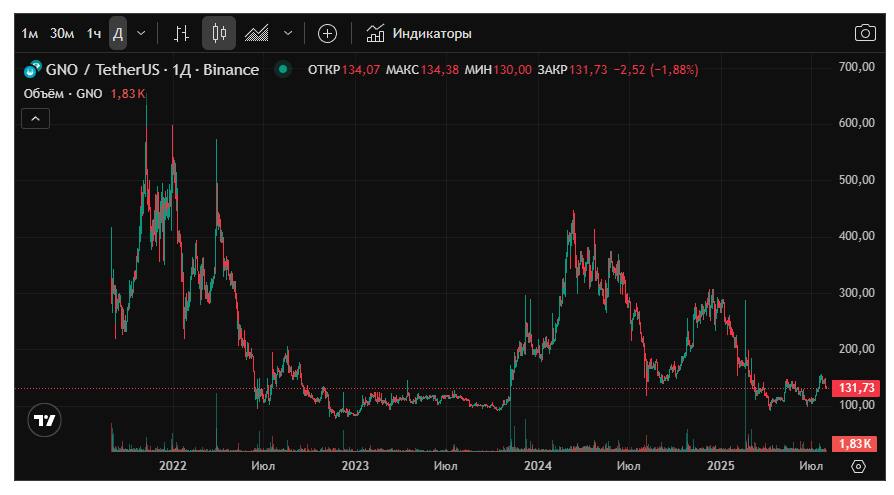Click the МИН low value 130,00
Viewport: 894px width, 495px height.
513,70
